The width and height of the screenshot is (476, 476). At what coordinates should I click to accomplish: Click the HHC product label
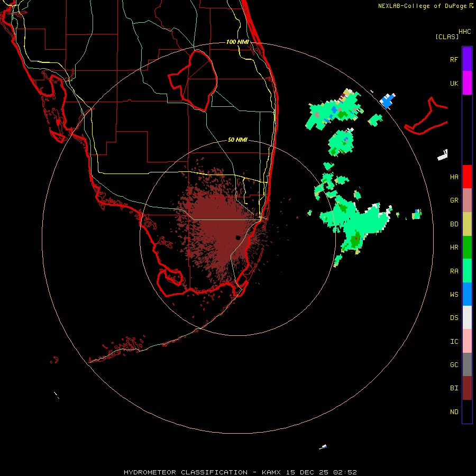tap(465, 32)
